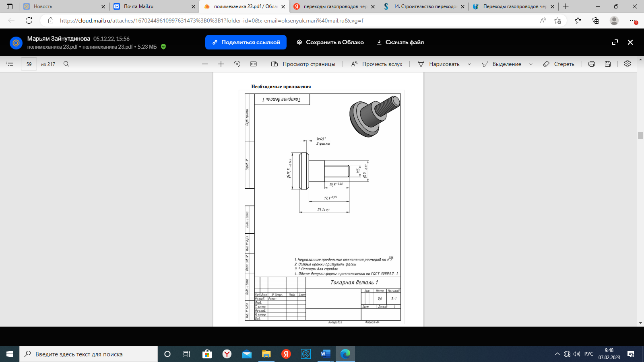Rotate the PDF page
Screen dimensions: 644x362
point(237,64)
